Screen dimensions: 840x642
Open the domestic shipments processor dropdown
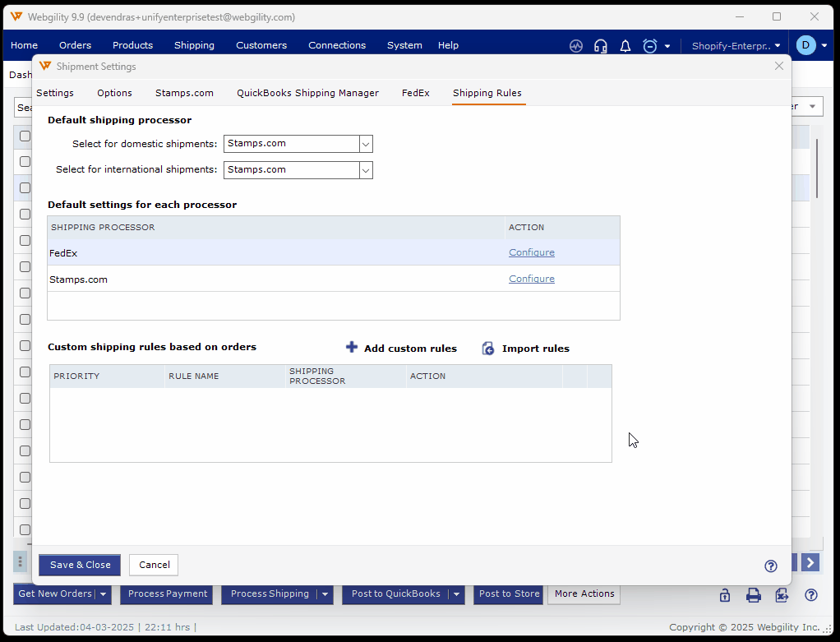click(366, 144)
